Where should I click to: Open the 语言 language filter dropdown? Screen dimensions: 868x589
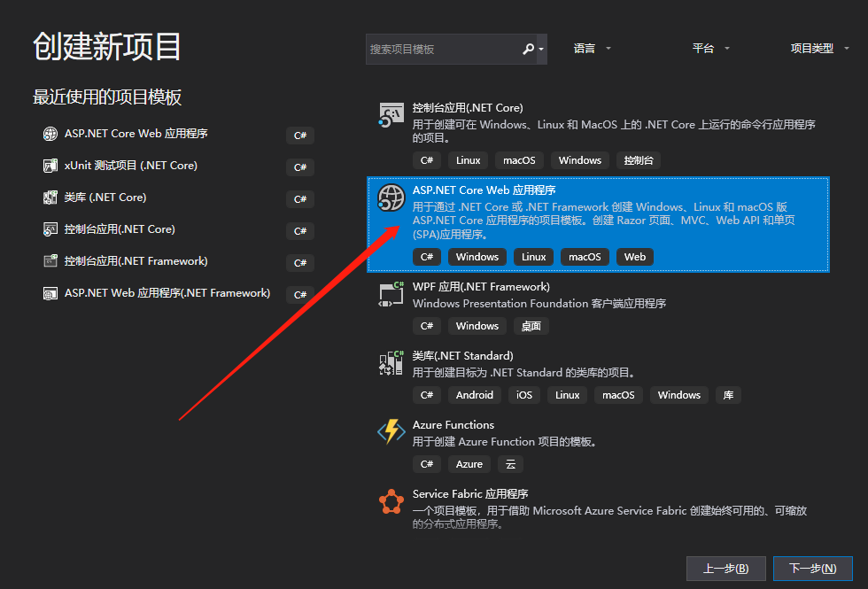(x=592, y=49)
